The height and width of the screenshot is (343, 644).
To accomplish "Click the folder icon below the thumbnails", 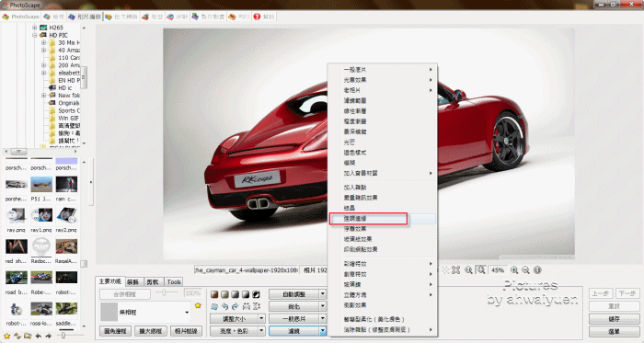I will [x=28, y=336].
